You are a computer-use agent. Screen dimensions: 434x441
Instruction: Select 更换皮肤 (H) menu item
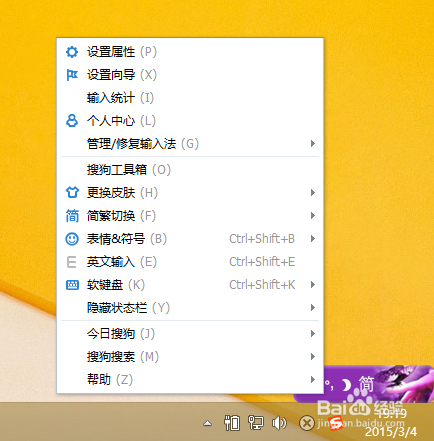coord(190,193)
